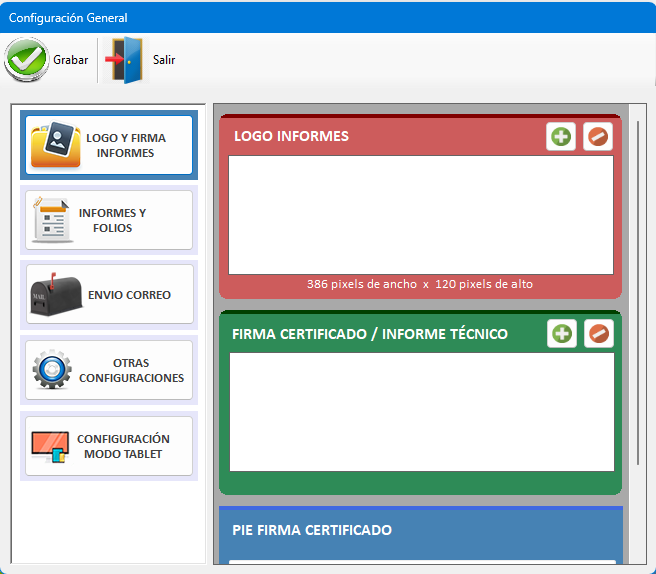Click the PIE FIRMA CERTIFICADO heading
The image size is (656, 574).
[x=312, y=530]
